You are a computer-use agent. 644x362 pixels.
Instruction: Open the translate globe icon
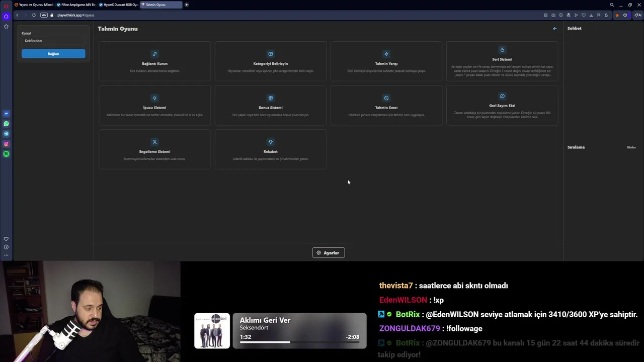click(x=569, y=15)
